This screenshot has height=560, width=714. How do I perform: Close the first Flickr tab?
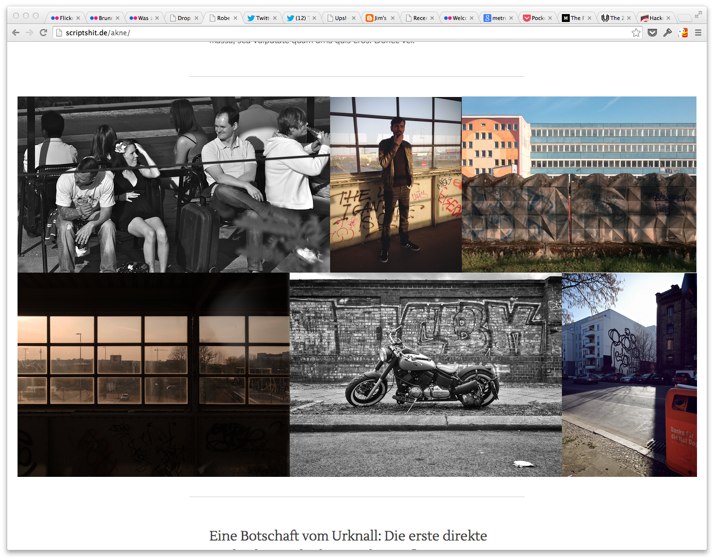(x=78, y=18)
